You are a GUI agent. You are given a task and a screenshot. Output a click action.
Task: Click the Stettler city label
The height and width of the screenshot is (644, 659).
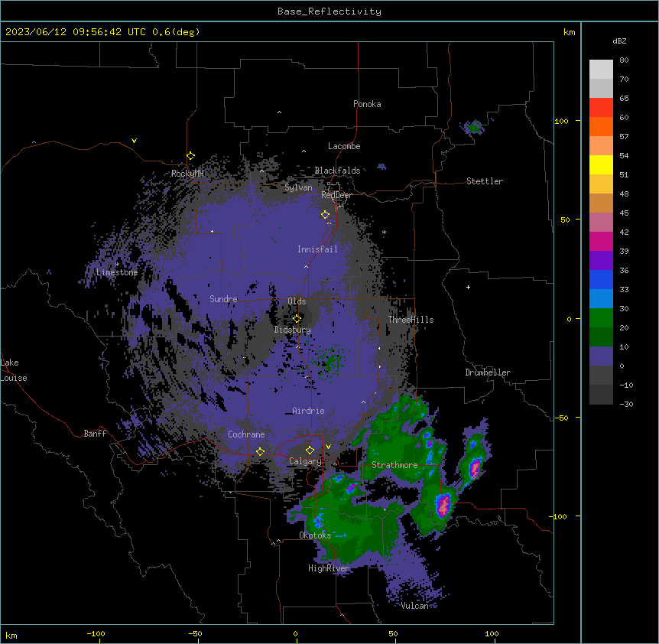485,181
